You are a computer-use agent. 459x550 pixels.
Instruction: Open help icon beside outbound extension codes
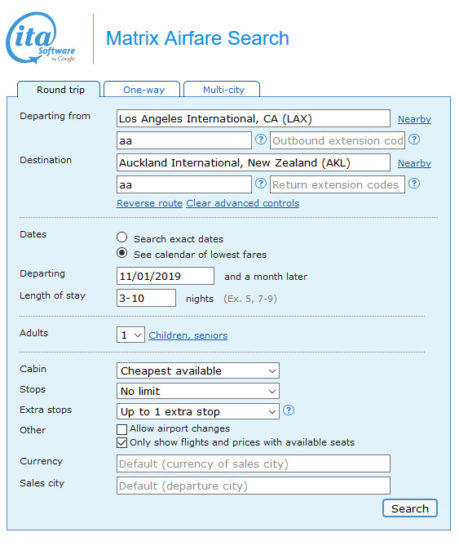pos(414,140)
